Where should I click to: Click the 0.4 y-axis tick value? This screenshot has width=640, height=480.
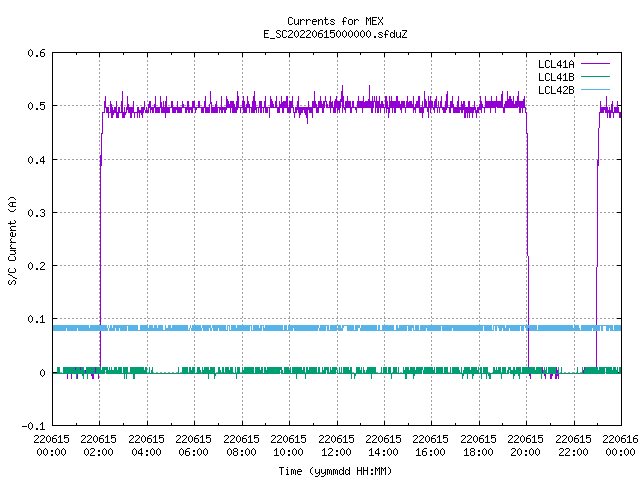(x=36, y=160)
